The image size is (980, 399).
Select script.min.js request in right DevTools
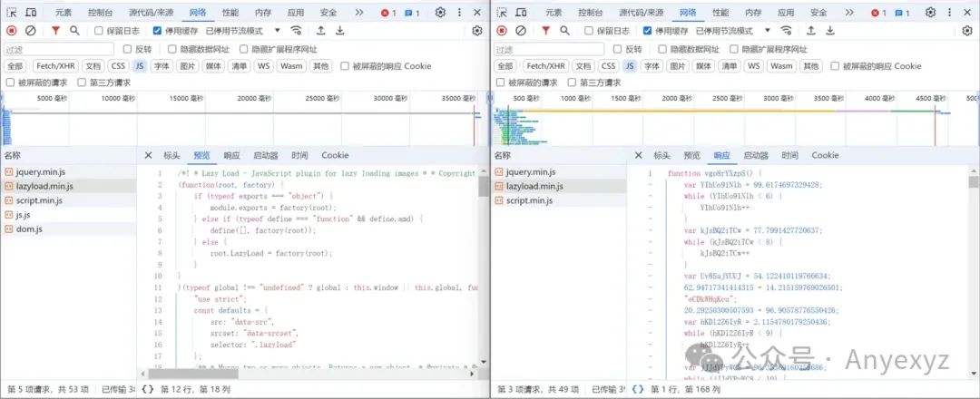(x=558, y=200)
